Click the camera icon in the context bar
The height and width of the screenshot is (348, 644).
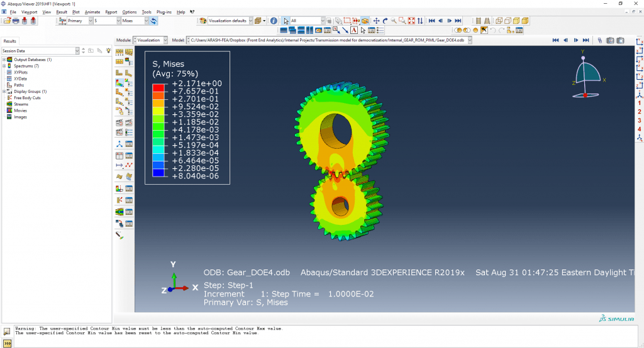coord(620,40)
